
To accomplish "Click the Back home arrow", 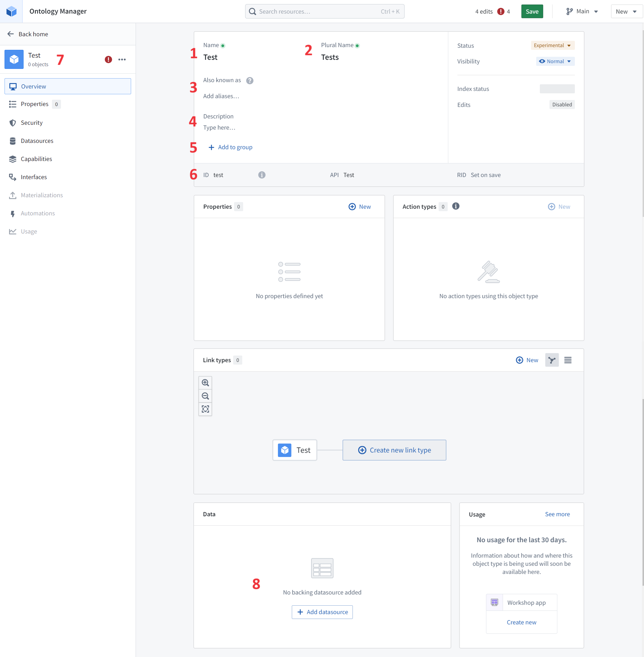I will coord(11,34).
